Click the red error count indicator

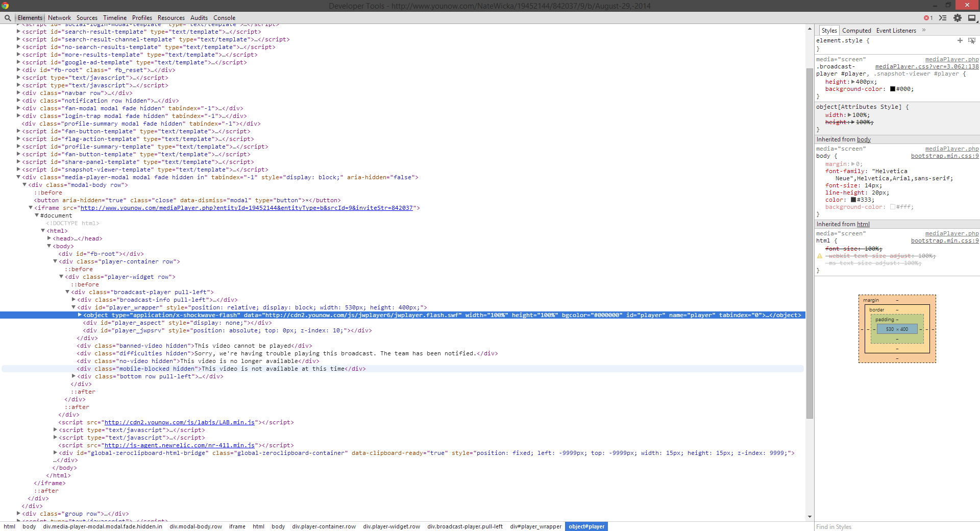[928, 18]
